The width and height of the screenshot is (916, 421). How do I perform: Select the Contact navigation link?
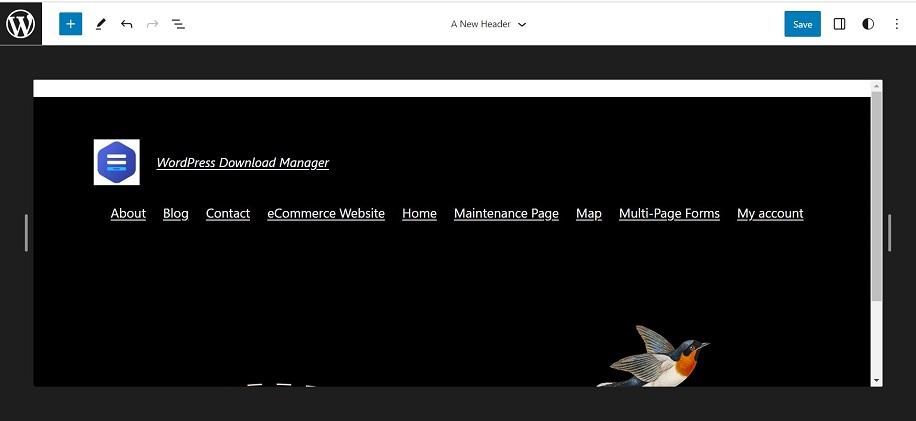228,213
